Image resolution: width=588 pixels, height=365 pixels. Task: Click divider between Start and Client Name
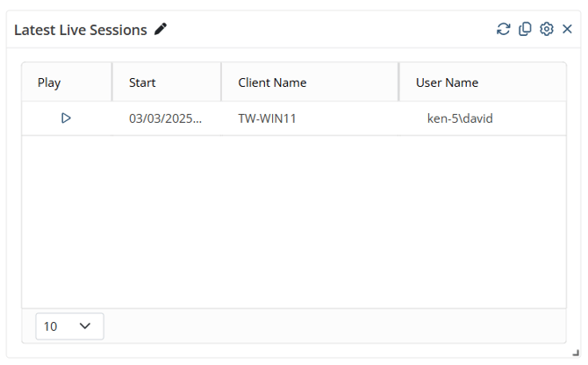(x=221, y=82)
